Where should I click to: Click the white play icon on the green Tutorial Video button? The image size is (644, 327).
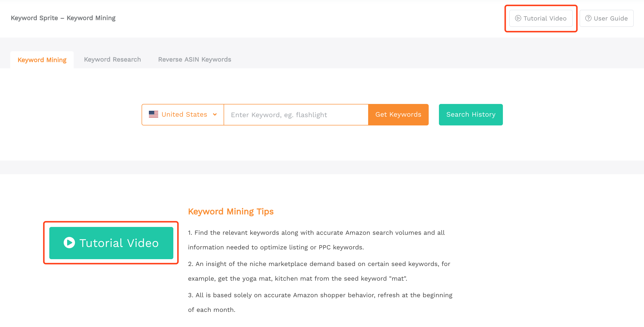point(69,243)
